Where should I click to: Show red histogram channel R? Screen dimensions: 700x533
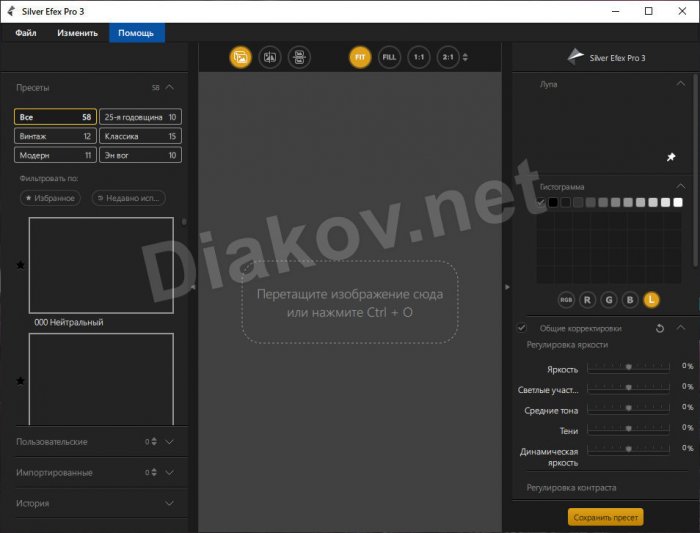[588, 300]
